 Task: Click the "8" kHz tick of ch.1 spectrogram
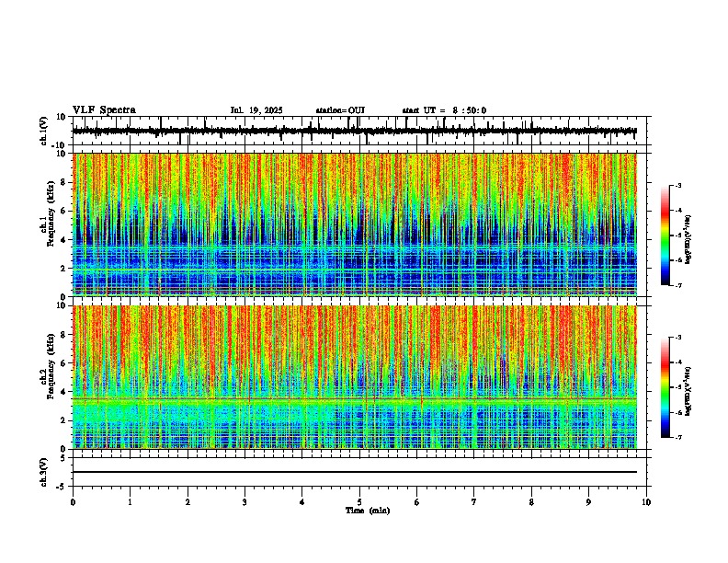tap(64, 182)
